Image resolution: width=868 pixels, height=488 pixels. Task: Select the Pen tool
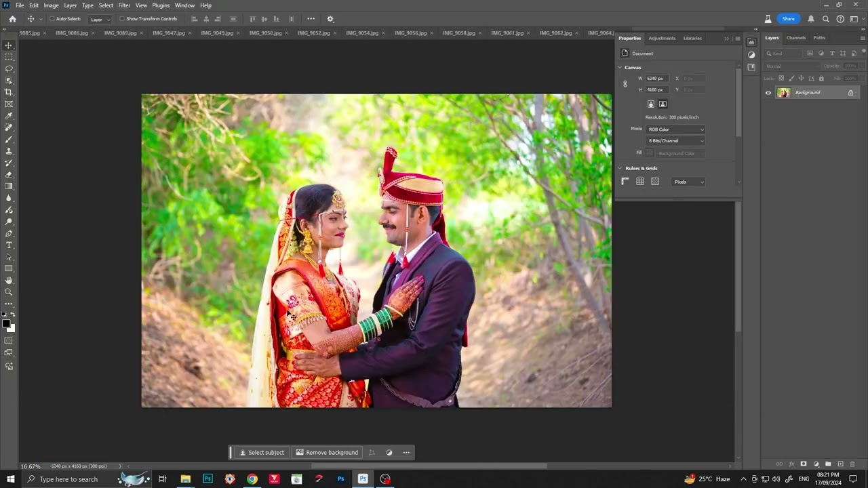[x=9, y=233]
